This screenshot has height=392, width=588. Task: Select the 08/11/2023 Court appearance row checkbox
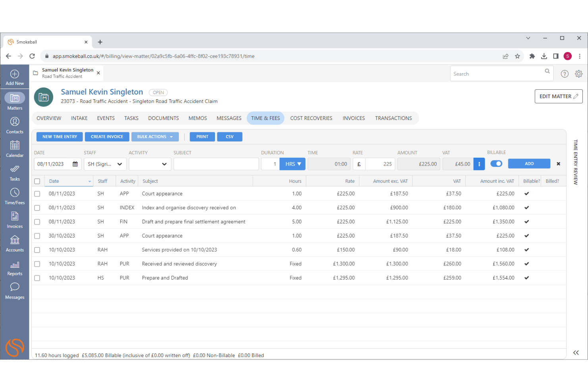[x=37, y=194]
